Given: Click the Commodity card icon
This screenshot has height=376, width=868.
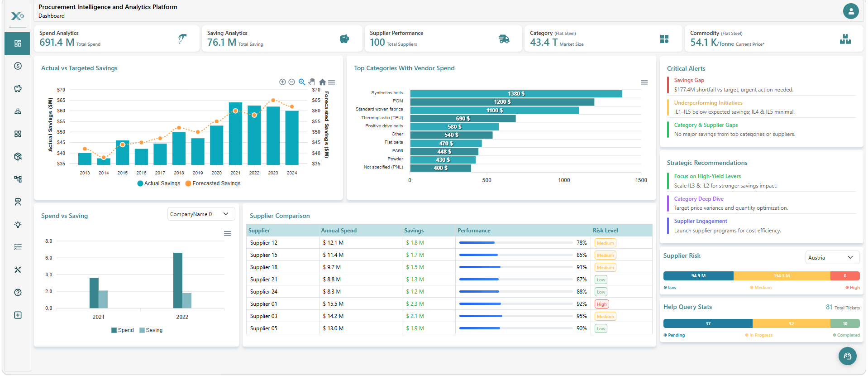Looking at the screenshot, I should [845, 39].
